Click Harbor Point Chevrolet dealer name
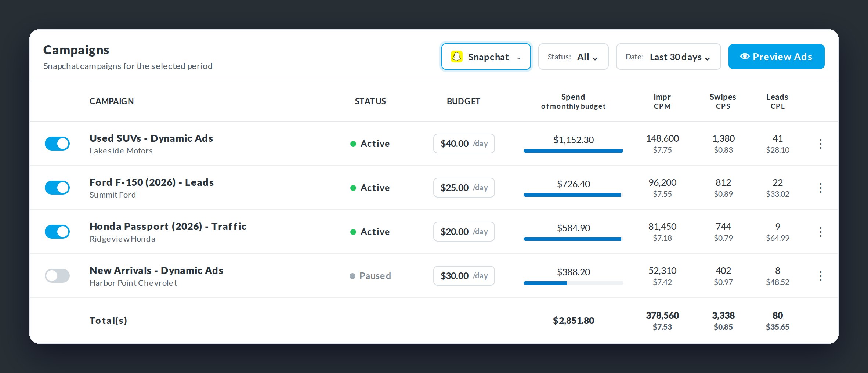868x373 pixels. (133, 283)
